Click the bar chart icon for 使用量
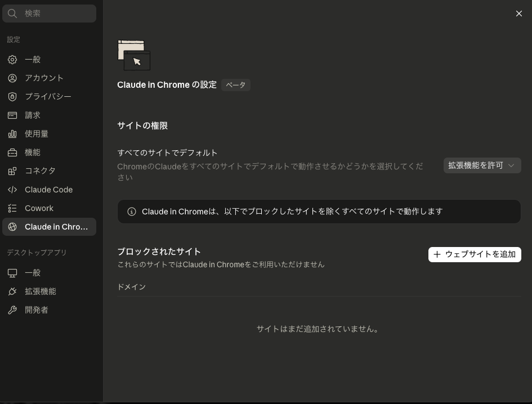Image resolution: width=532 pixels, height=404 pixels. pos(12,134)
